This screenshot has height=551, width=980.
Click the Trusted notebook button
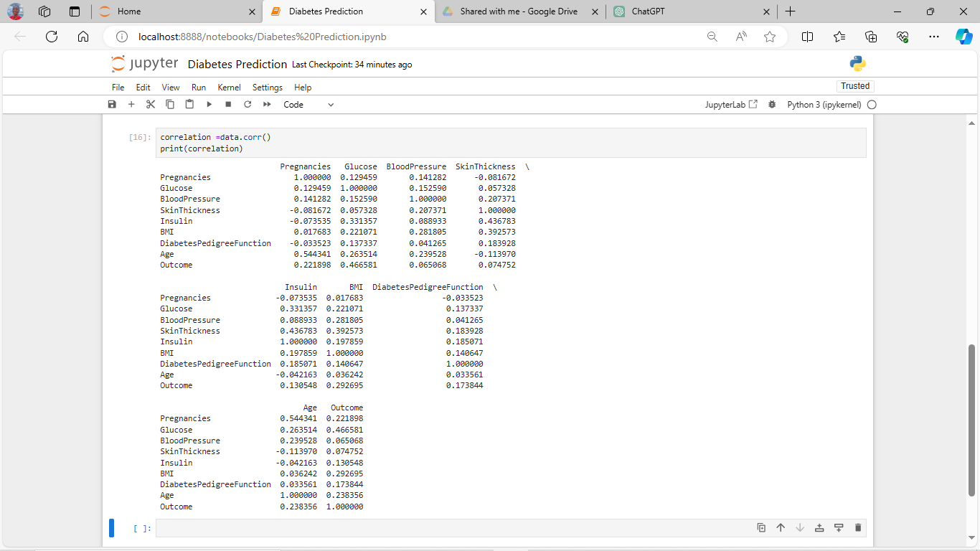(x=855, y=86)
